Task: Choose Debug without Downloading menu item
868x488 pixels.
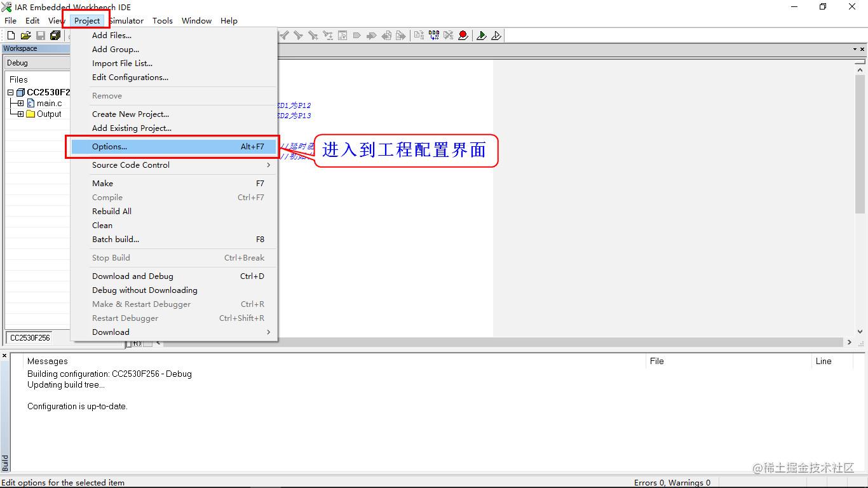Action: (174, 290)
